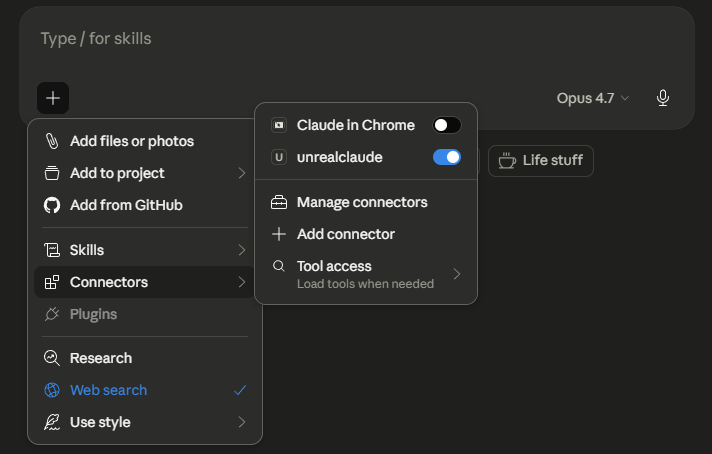Click the Life stuff suggestion button

[540, 161]
